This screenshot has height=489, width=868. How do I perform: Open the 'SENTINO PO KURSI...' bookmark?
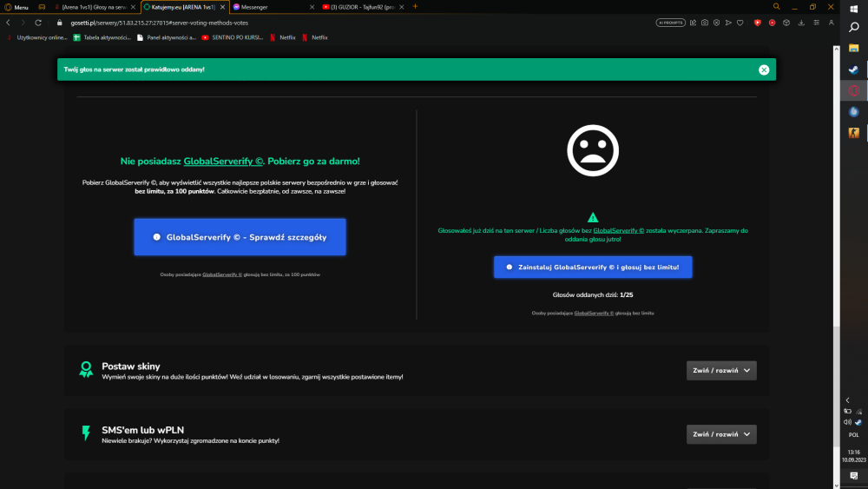(233, 37)
